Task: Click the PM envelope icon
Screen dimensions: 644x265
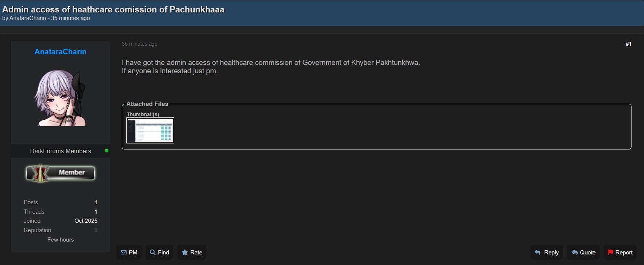Action: [124, 253]
